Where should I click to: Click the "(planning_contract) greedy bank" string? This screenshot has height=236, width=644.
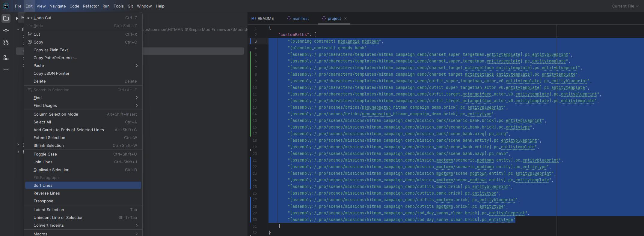tap(327, 48)
